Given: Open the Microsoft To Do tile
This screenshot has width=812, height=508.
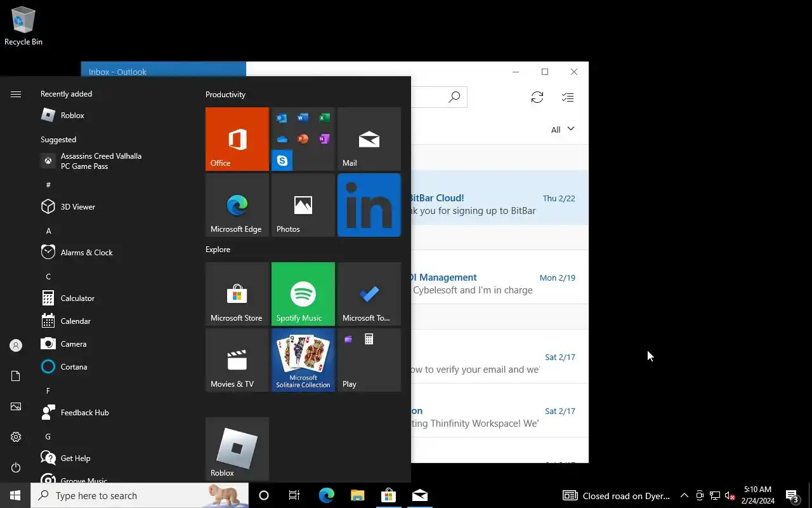Looking at the screenshot, I should point(369,294).
